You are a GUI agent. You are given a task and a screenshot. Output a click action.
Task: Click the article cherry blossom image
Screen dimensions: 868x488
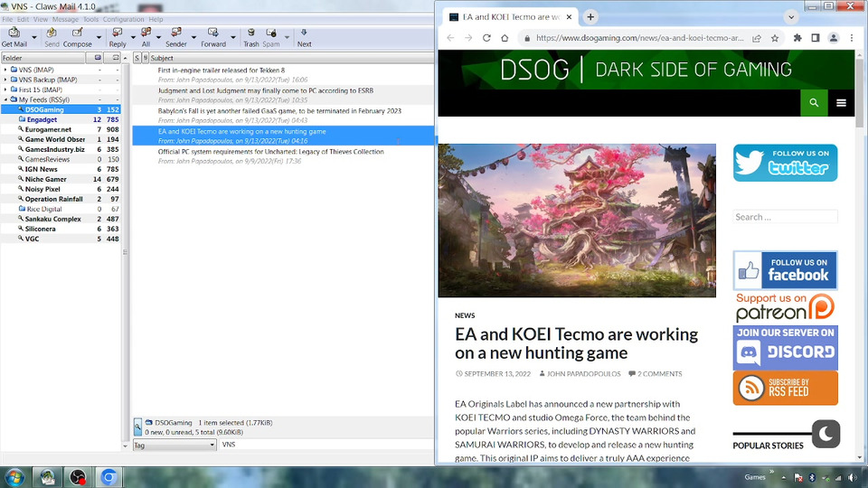pos(577,221)
